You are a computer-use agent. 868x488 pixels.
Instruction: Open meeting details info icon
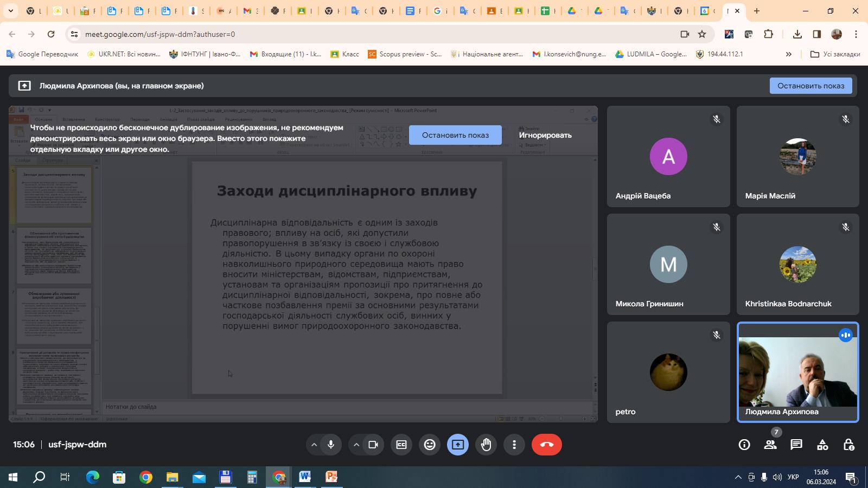[743, 445]
